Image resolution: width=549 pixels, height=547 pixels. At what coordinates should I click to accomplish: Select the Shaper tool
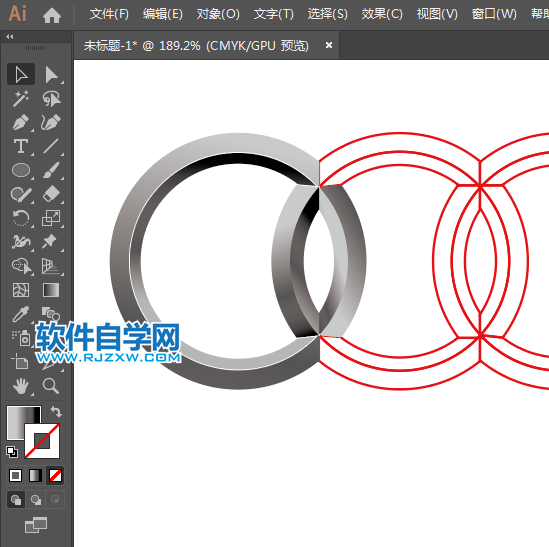pyautogui.click(x=21, y=194)
